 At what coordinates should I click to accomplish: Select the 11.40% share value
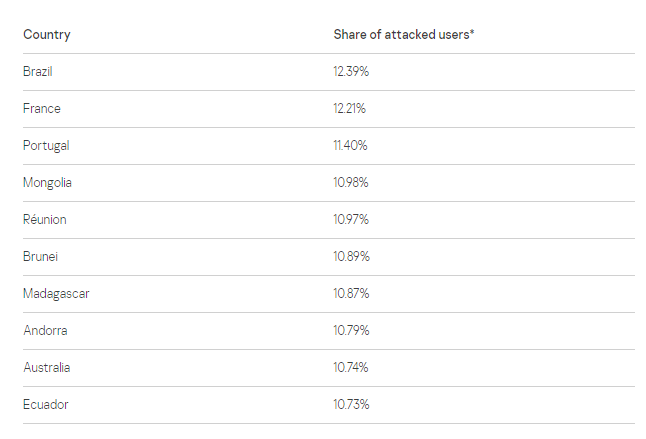coord(350,146)
